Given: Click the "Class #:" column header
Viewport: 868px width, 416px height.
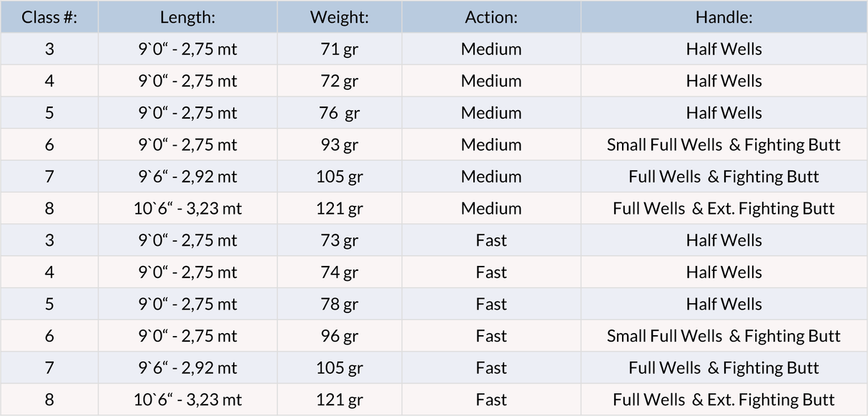Looking at the screenshot, I should click(49, 17).
